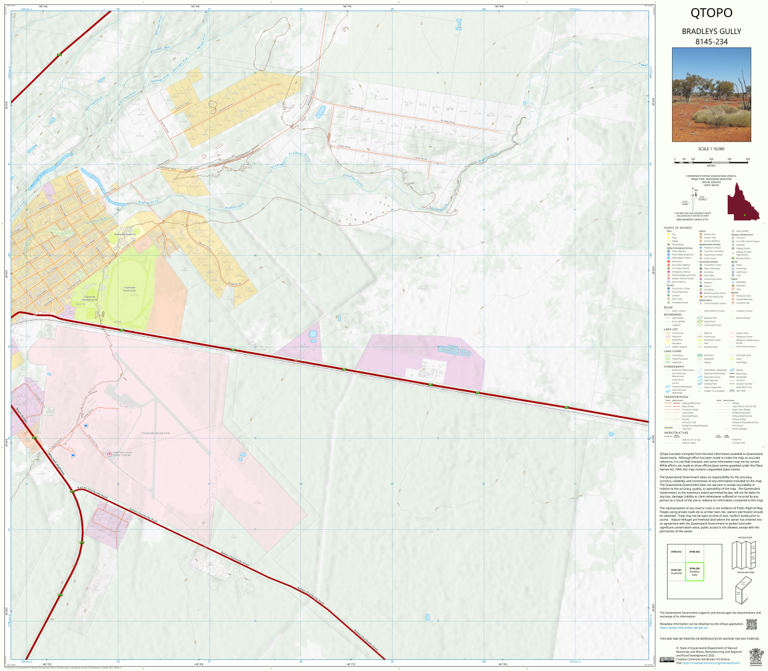Image resolution: width=768 pixels, height=671 pixels.
Task: Click the north arrow declination diagram
Action: 693,200
